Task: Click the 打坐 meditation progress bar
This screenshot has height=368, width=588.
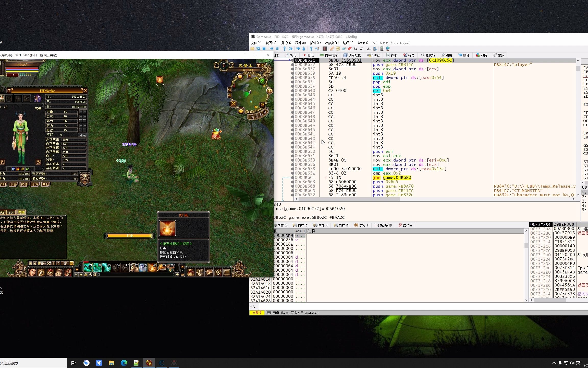Action: coord(130,236)
